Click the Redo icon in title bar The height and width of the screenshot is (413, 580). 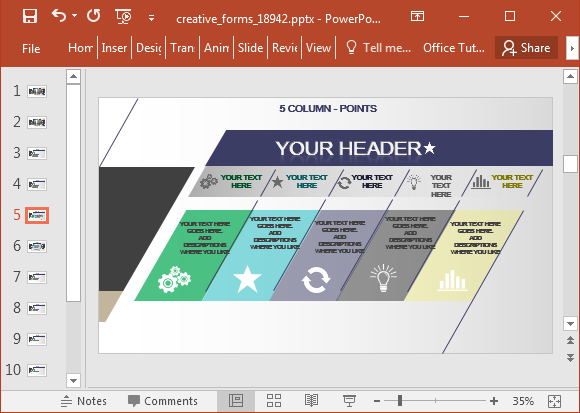click(94, 16)
